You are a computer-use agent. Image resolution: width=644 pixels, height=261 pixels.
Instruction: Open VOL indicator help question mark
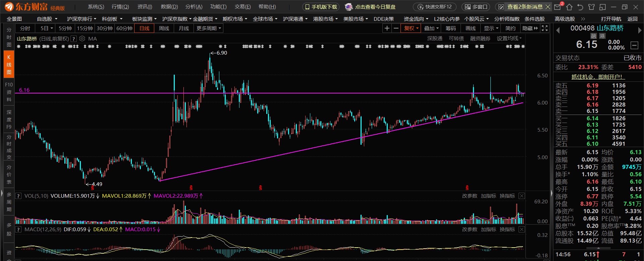point(19,196)
